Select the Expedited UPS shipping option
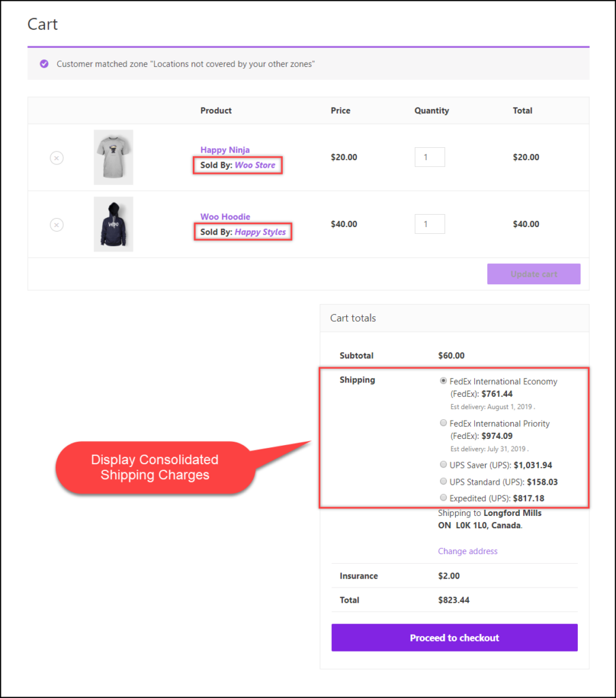 (443, 498)
